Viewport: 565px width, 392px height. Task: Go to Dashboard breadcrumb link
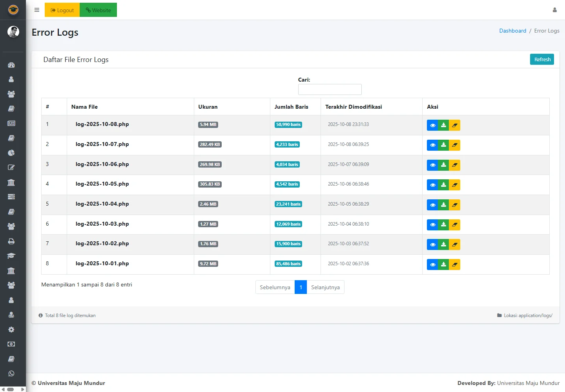click(512, 31)
